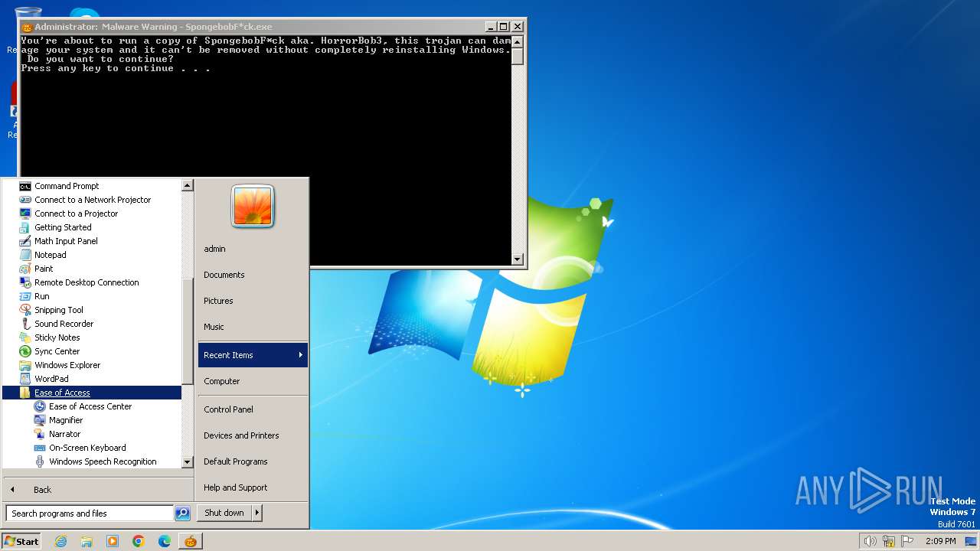Open the WordPad icon

tap(25, 379)
